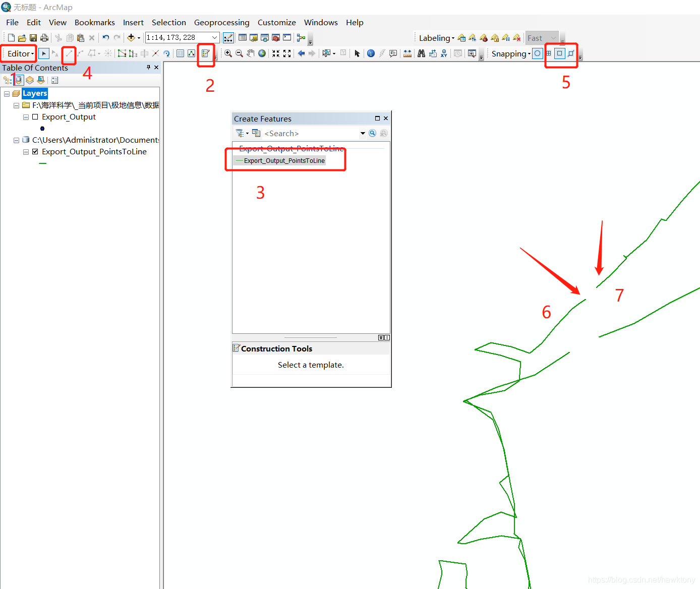This screenshot has height=589, width=700.
Task: Select the Straight Segment tool
Action: pos(69,53)
